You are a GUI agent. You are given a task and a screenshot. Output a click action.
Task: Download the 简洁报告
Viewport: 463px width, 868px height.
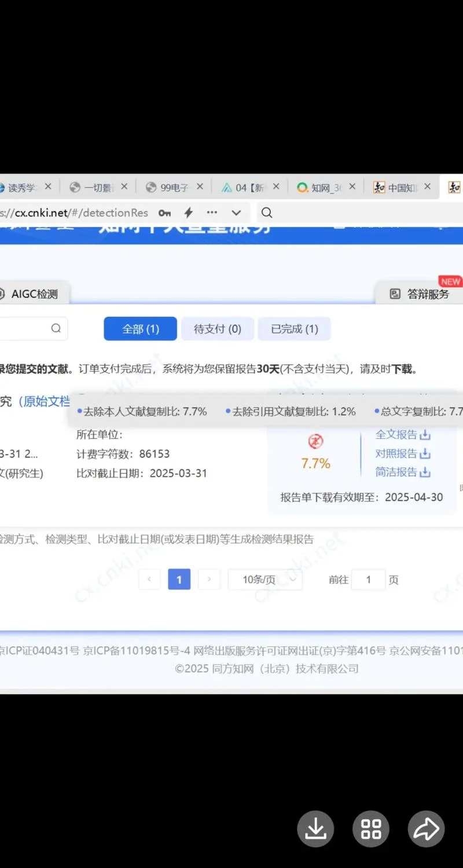[403, 472]
